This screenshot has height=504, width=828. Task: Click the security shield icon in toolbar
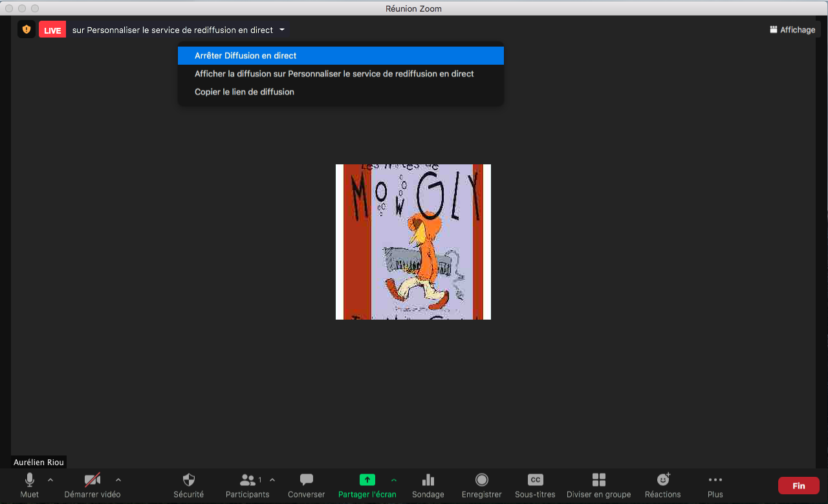188,480
